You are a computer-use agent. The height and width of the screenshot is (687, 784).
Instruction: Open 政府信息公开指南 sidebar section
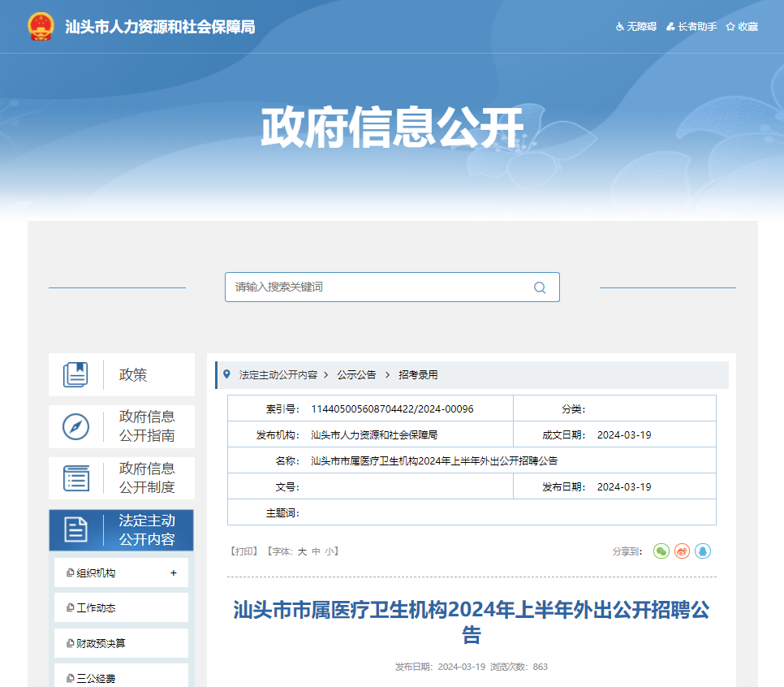122,426
